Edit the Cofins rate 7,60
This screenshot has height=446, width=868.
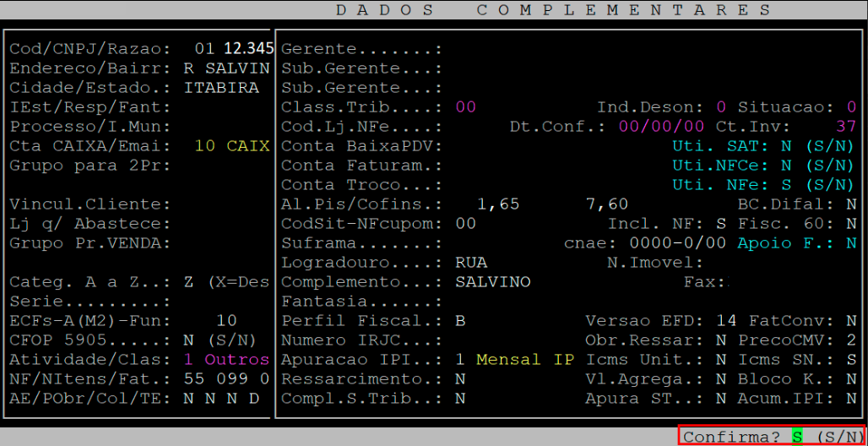coord(607,204)
